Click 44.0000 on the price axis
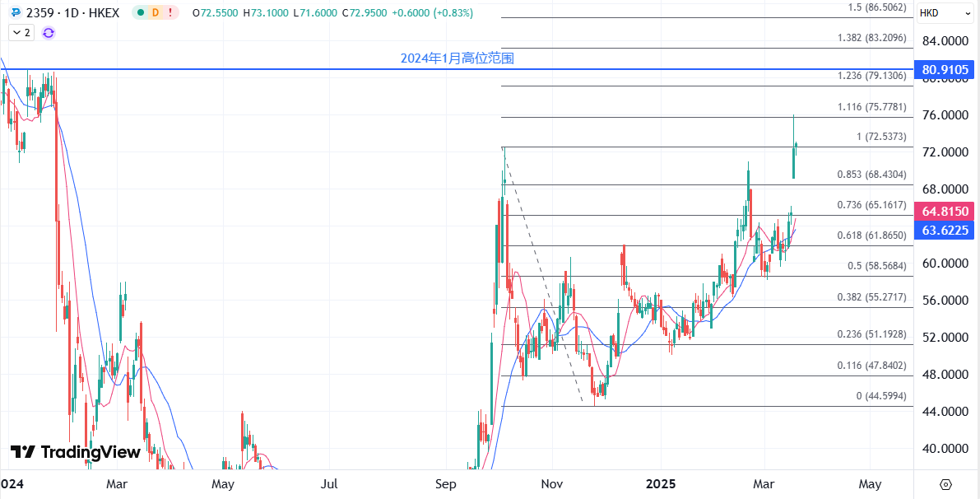Viewport: 980px width, 499px height. click(x=946, y=412)
